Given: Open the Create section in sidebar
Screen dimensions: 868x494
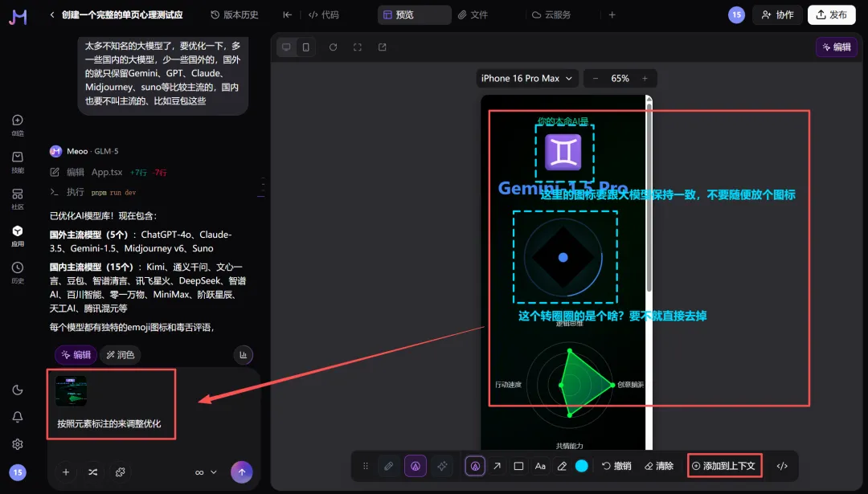Looking at the screenshot, I should [18, 125].
